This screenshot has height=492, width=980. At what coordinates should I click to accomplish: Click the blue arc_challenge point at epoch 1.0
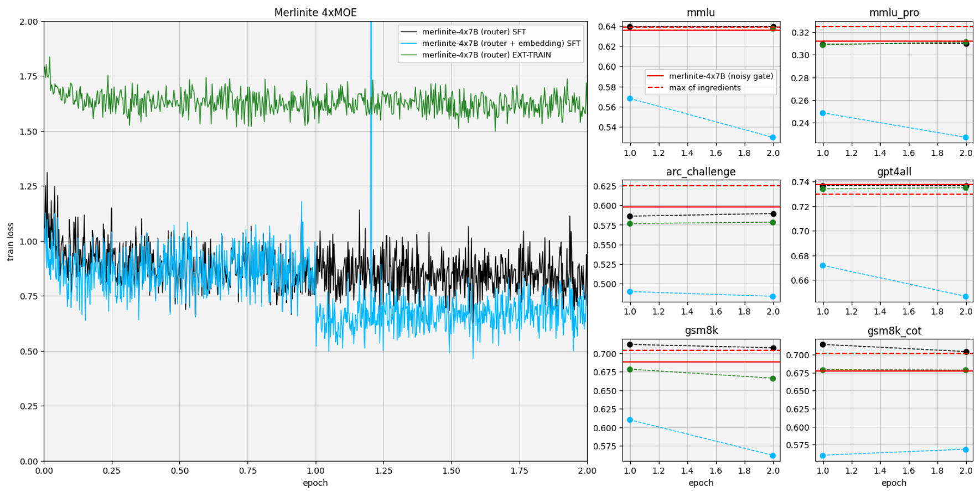coord(630,291)
